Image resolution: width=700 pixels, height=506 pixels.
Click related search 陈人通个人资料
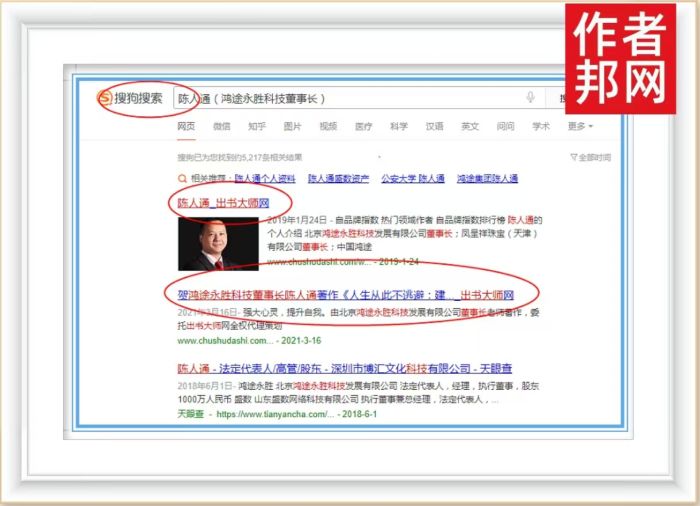click(265, 179)
